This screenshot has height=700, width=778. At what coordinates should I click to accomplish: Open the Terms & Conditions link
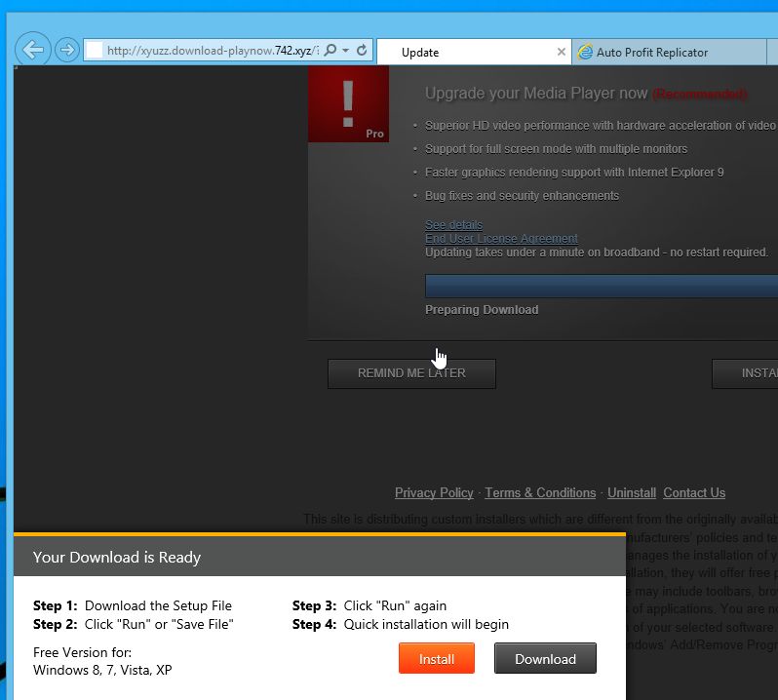pyautogui.click(x=540, y=492)
